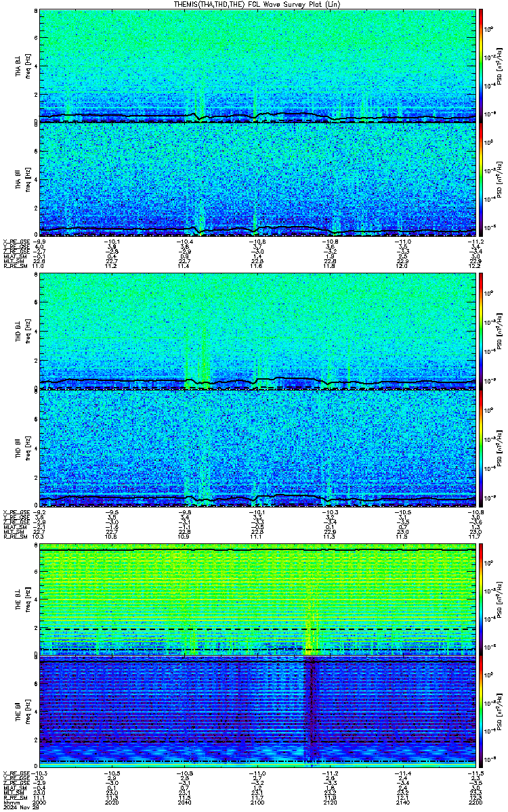Click the color bar beside the THE B⊥ panel

coord(482,598)
